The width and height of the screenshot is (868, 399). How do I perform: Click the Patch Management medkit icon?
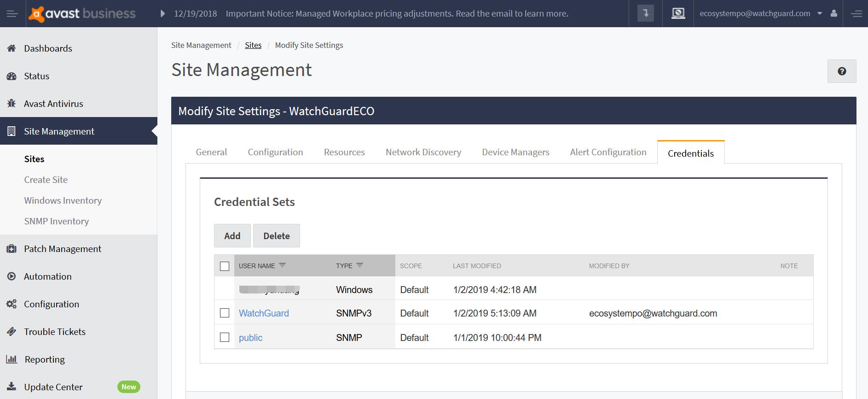12,249
